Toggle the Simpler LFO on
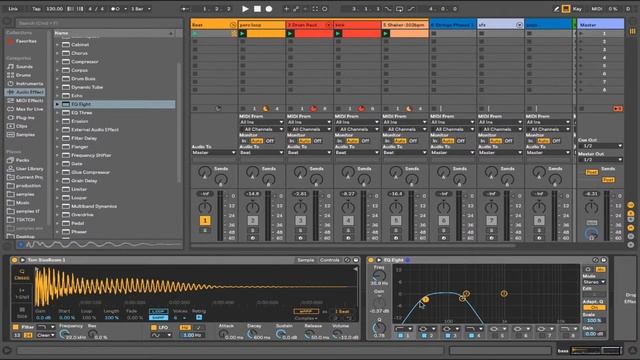The height and width of the screenshot is (360, 640). pos(154,327)
